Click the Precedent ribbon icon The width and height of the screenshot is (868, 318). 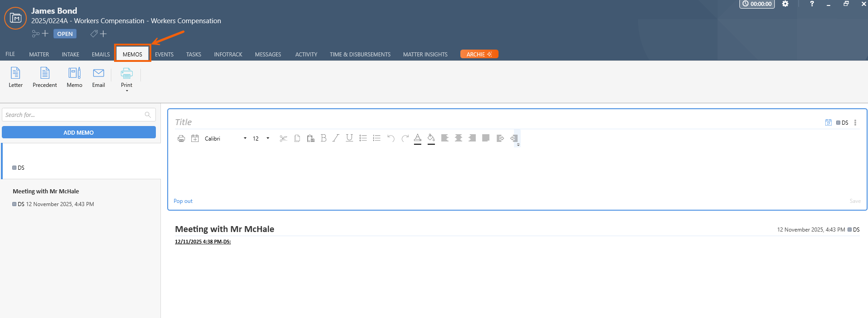(45, 77)
